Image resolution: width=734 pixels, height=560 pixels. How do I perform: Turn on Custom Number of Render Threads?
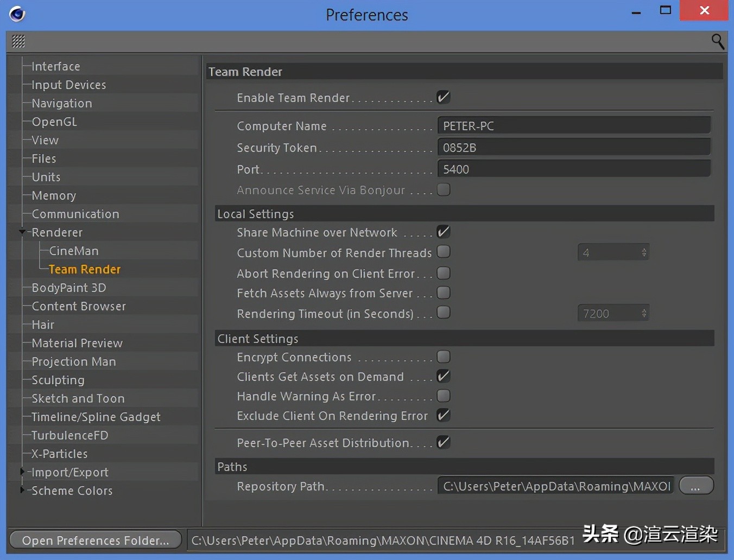pos(444,252)
